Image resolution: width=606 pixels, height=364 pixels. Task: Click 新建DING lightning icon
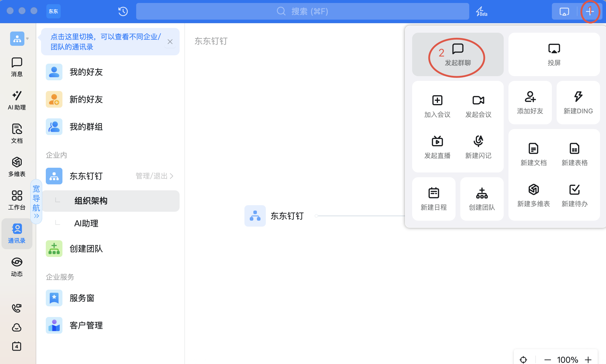click(578, 97)
